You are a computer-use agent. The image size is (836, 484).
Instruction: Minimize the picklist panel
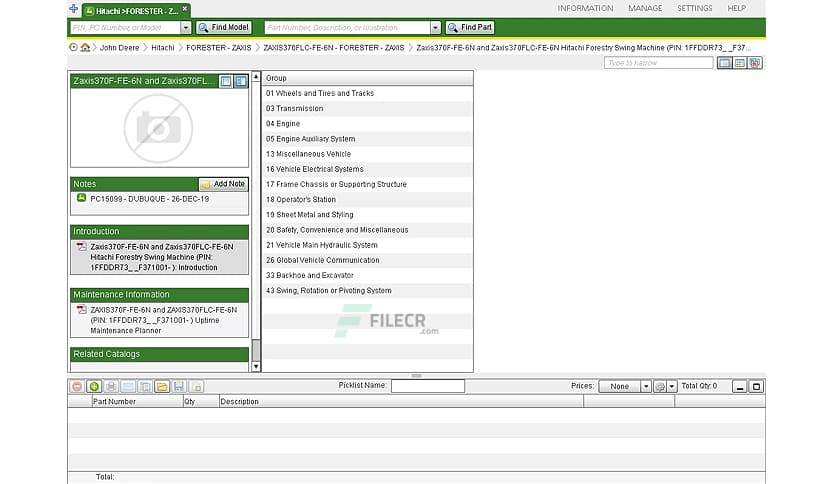[739, 386]
